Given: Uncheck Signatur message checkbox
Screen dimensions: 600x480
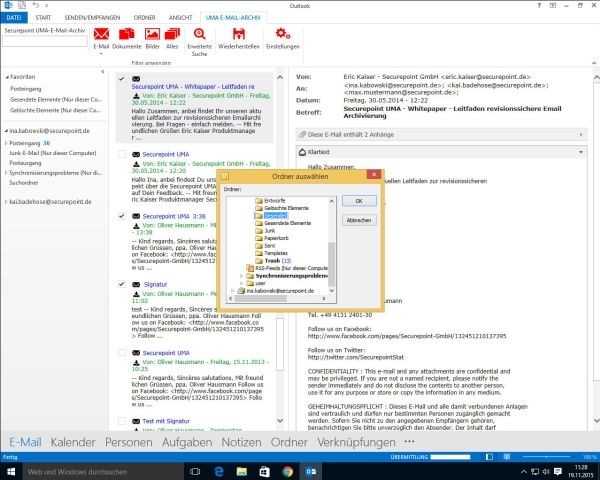Looking at the screenshot, I should pyautogui.click(x=122, y=284).
